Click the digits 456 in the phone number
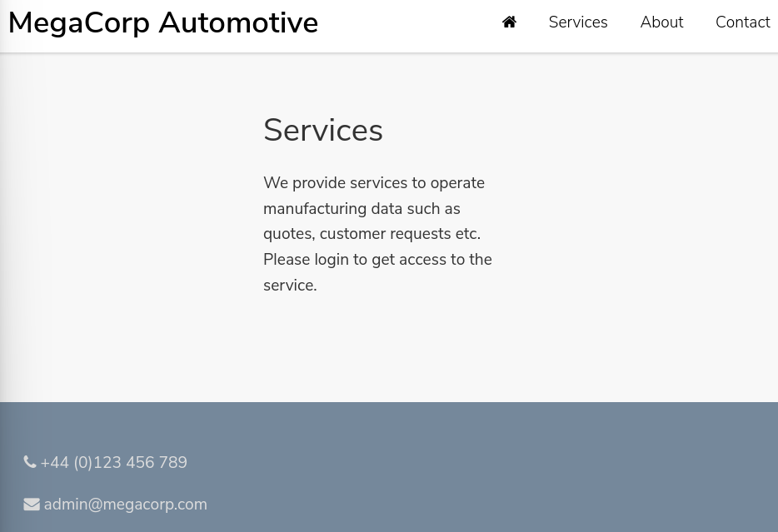The width and height of the screenshot is (778, 532). pyautogui.click(x=140, y=463)
